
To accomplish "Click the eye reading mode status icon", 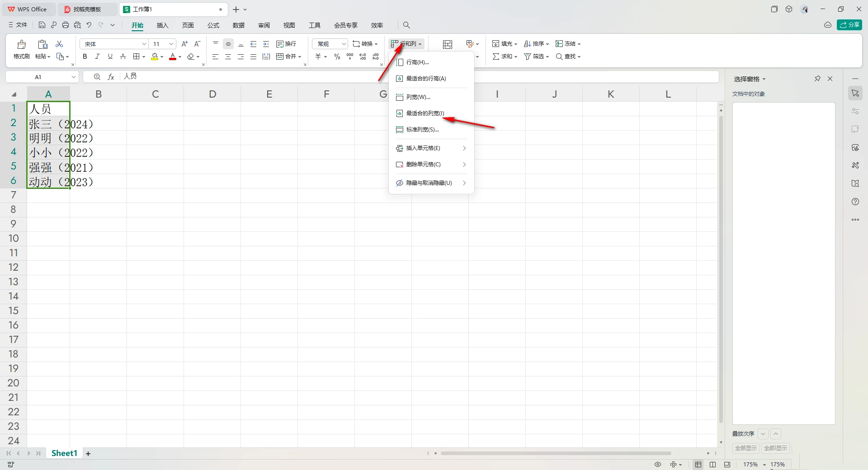I will point(658,464).
